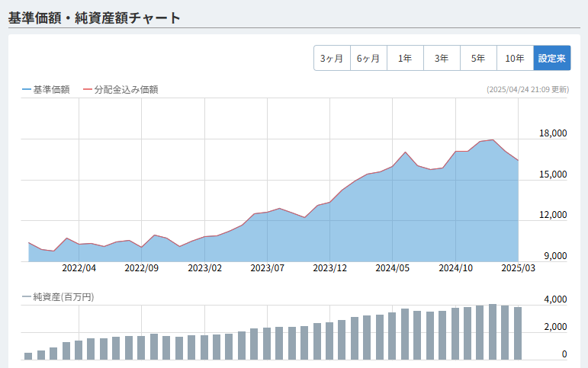Switch chart range to 3年
The height and width of the screenshot is (368, 588).
point(442,58)
